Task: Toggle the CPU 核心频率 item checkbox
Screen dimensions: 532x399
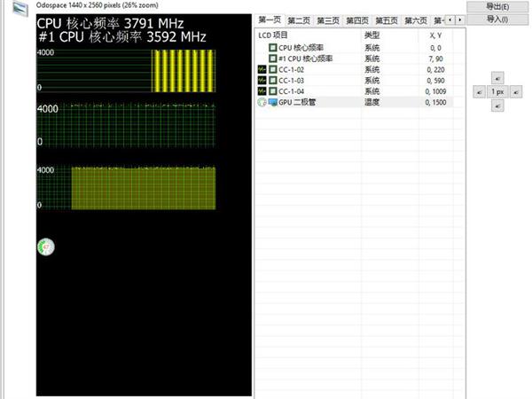Action: (x=273, y=47)
